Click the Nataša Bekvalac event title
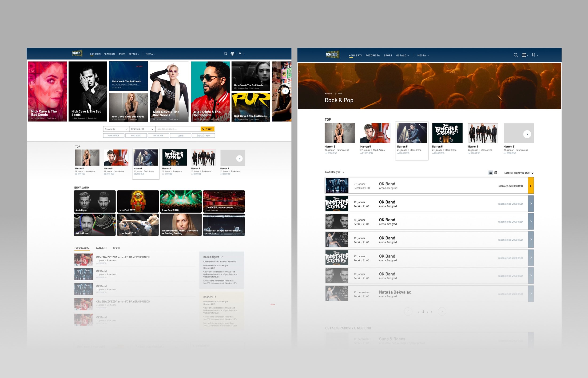The image size is (588, 378). (x=395, y=292)
